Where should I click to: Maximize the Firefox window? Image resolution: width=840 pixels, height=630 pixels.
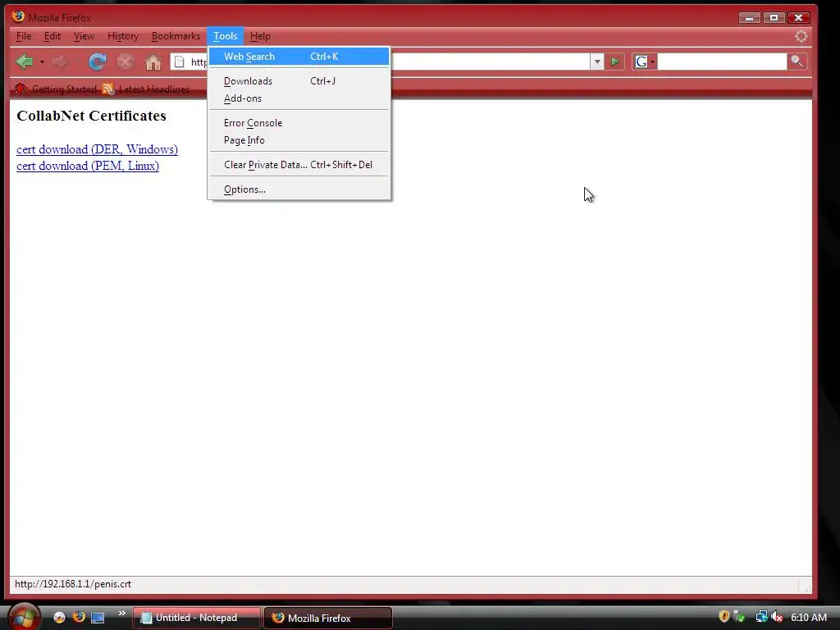[x=774, y=18]
